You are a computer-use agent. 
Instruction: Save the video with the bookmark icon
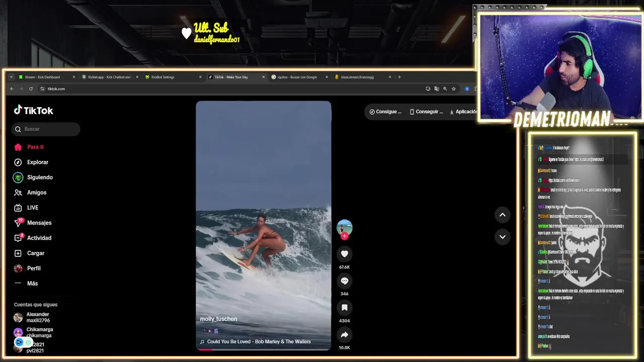(345, 308)
